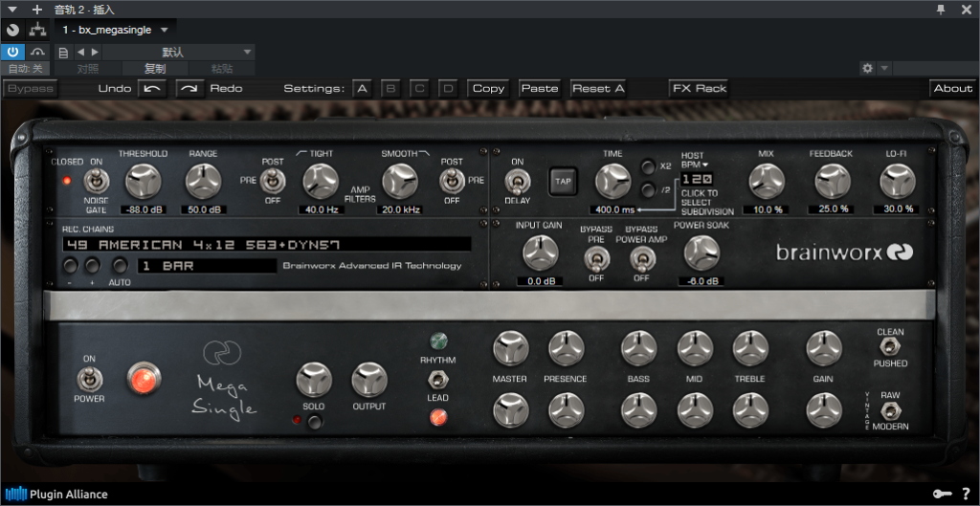Open the bx_megasingle plugin selector dropdown

click(116, 30)
